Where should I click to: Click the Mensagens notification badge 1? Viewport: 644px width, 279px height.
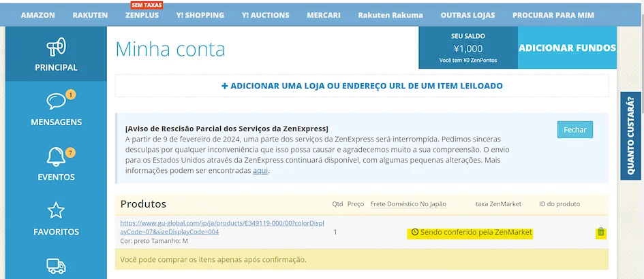point(71,95)
